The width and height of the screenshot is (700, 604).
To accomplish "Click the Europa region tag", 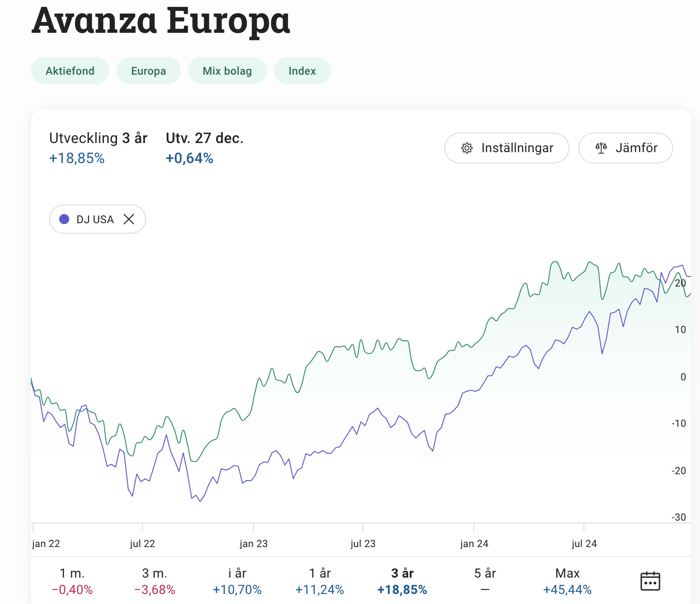I will tap(148, 71).
